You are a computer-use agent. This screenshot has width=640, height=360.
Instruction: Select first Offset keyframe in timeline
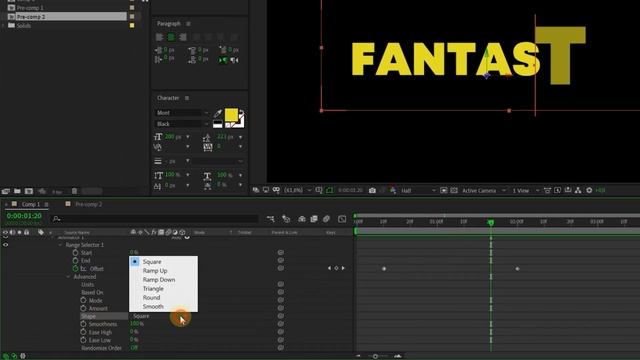[384, 269]
